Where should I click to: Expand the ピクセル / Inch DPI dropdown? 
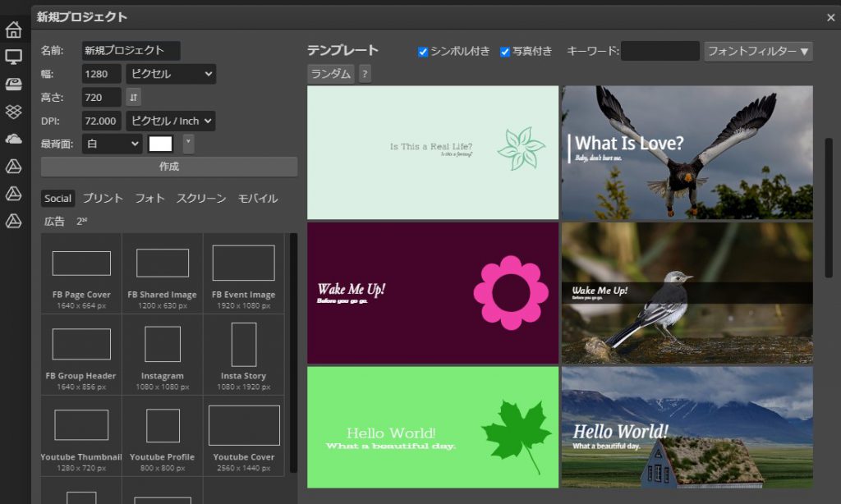point(171,121)
